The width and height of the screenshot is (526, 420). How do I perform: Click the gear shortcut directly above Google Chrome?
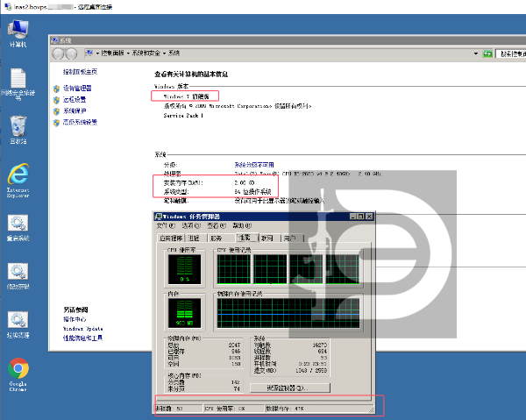tap(18, 324)
